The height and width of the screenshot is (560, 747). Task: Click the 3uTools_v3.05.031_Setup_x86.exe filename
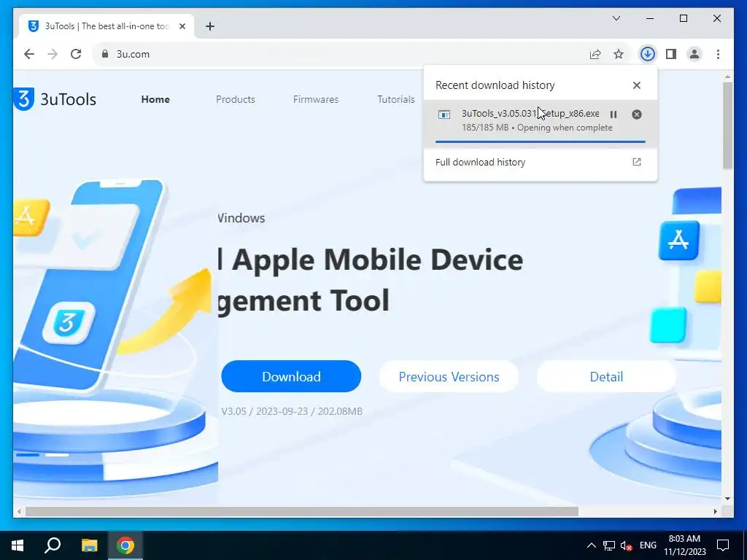(530, 113)
